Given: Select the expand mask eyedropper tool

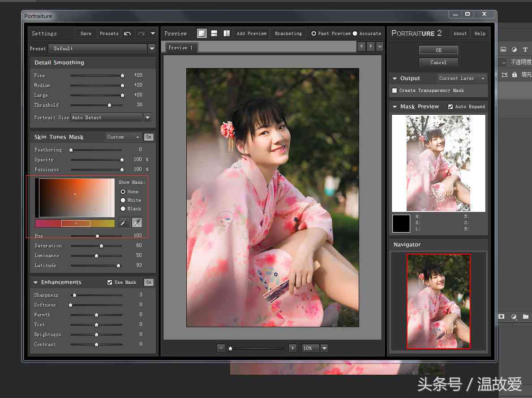Looking at the screenshot, I should coord(137,222).
